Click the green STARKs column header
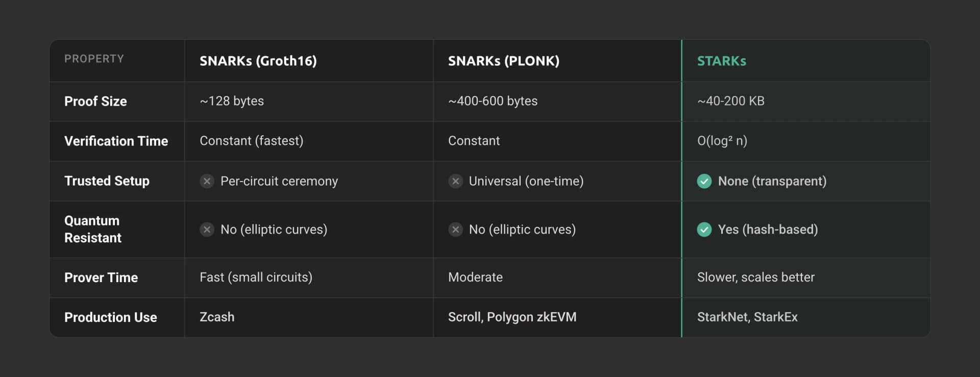 (721, 61)
